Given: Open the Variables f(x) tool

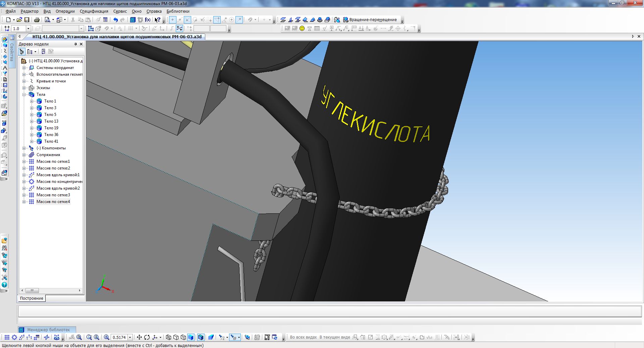Looking at the screenshot, I should tap(148, 20).
